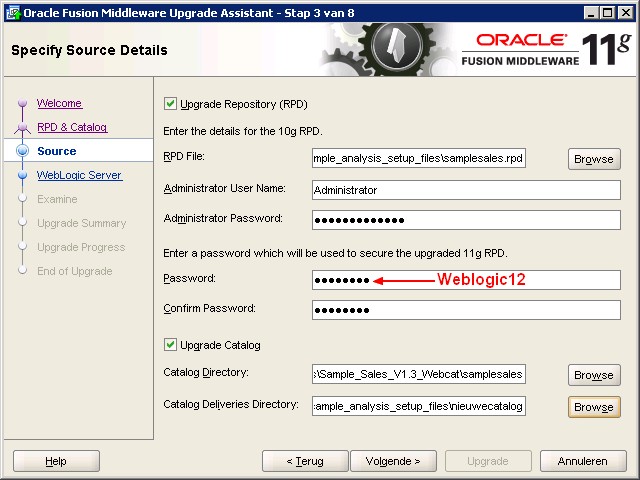Click the RPD & Catalog step bullet icon
Image resolution: width=640 pixels, height=480 pixels.
tap(22, 127)
